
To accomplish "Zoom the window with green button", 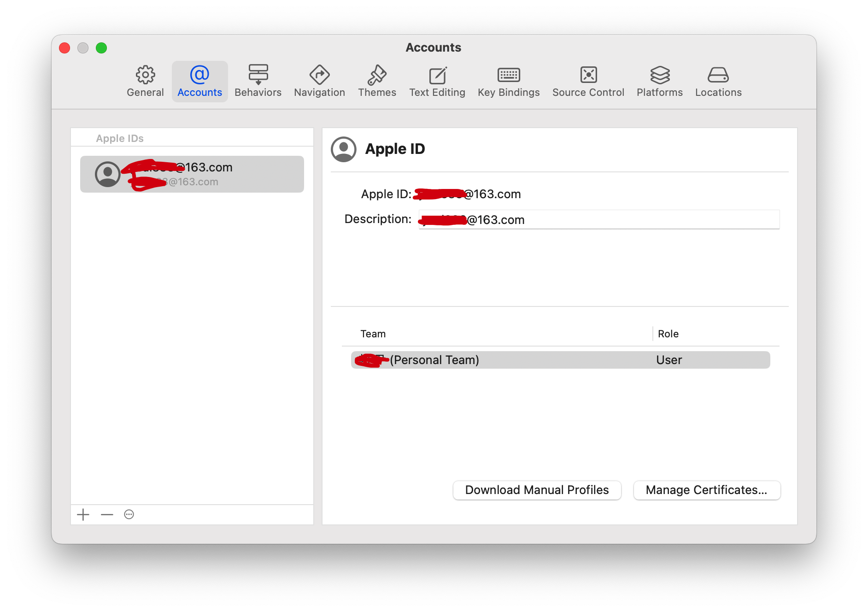I will coord(101,48).
